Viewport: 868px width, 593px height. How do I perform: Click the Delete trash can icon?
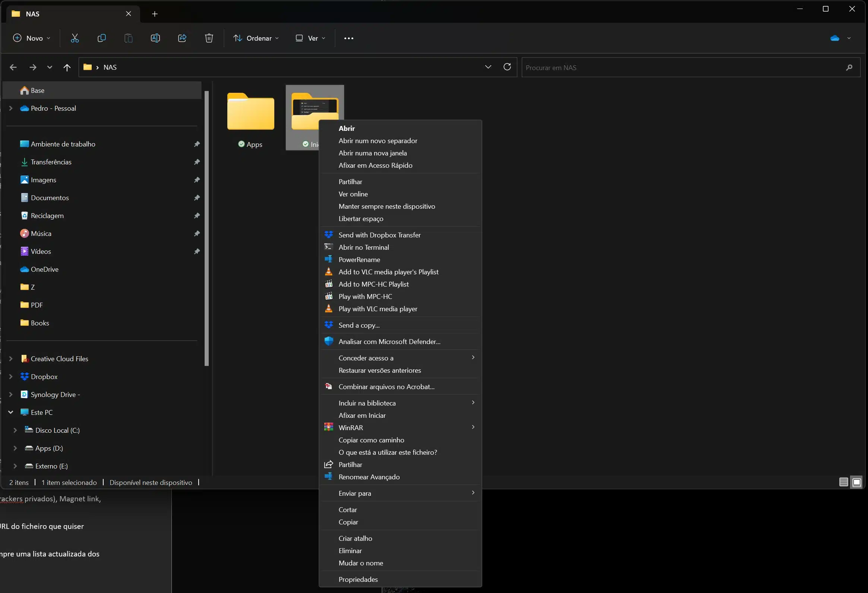pos(209,38)
